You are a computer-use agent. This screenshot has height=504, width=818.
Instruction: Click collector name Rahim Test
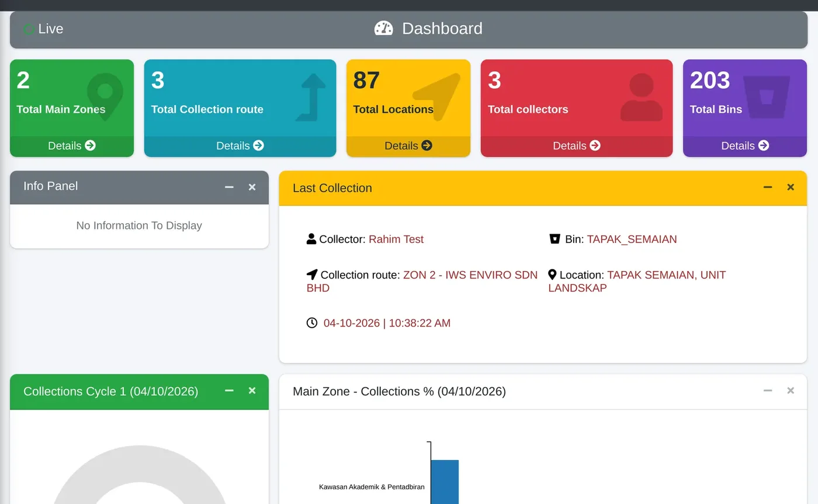[x=396, y=239]
